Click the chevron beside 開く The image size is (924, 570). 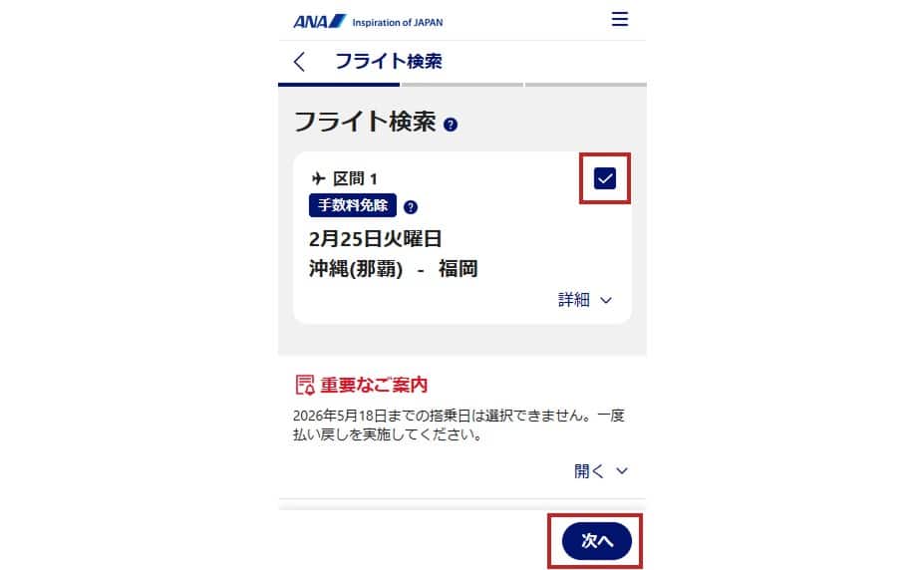click(622, 471)
